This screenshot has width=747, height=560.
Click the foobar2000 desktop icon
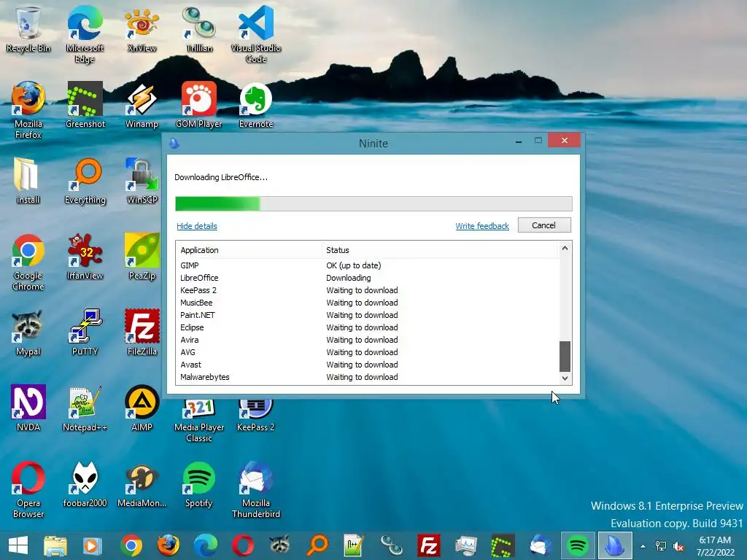pos(85,485)
